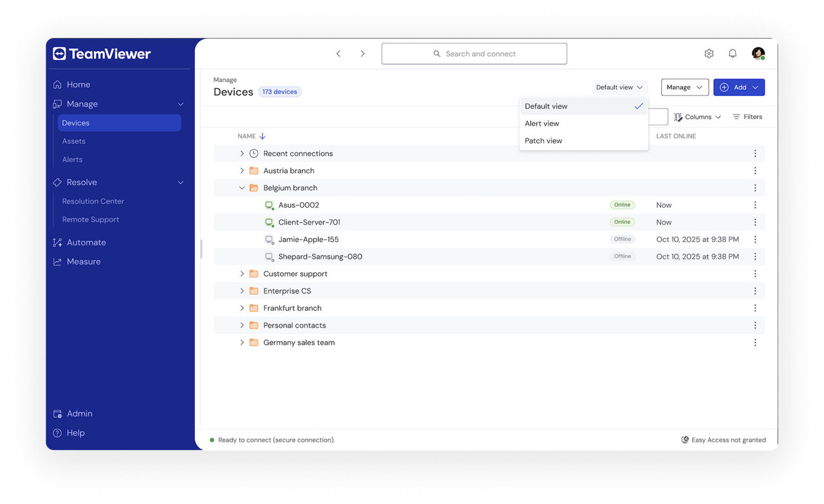
Task: Select the Shepard-Samsung-080 device
Action: coord(320,257)
